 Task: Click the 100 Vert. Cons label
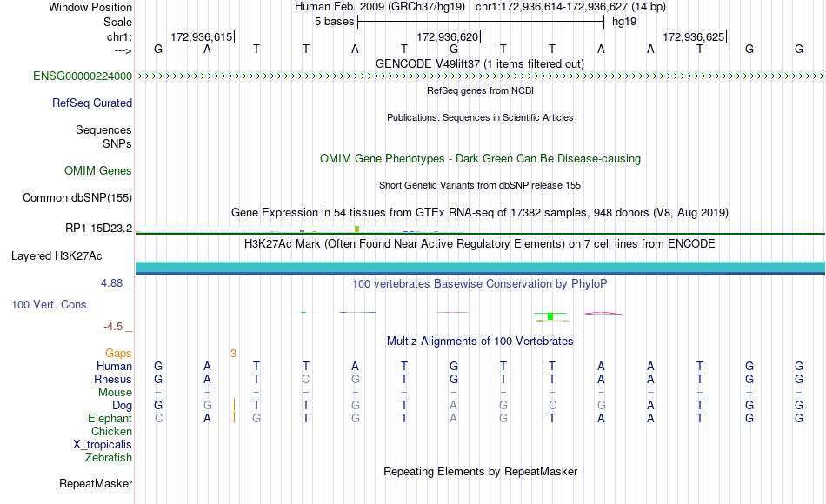click(49, 304)
